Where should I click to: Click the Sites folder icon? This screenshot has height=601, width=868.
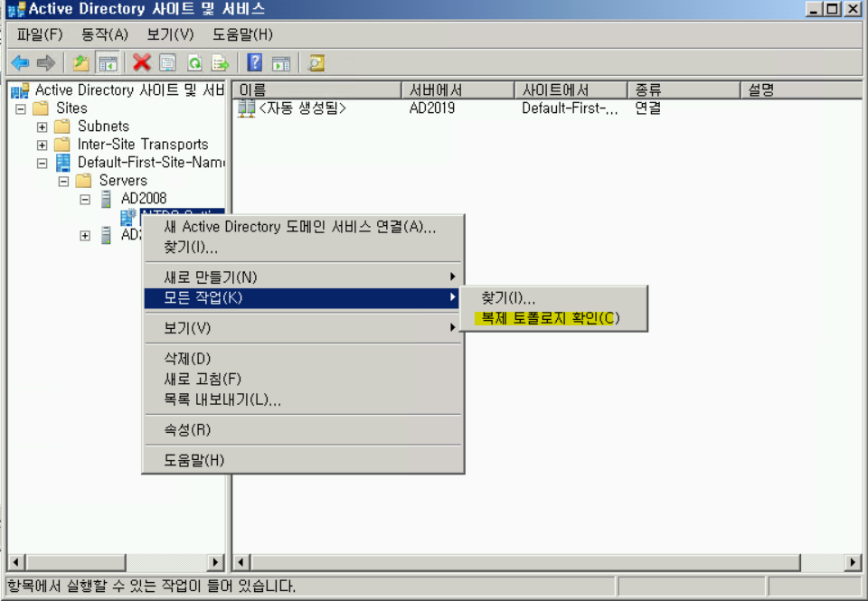tap(41, 108)
